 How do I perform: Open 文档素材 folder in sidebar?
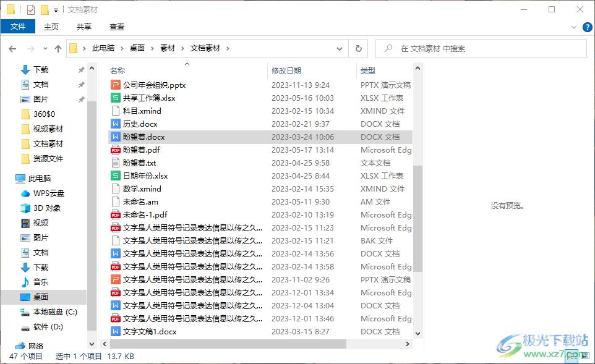tap(48, 144)
